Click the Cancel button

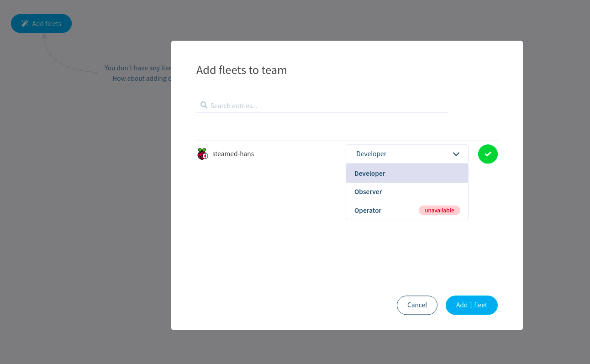417,305
